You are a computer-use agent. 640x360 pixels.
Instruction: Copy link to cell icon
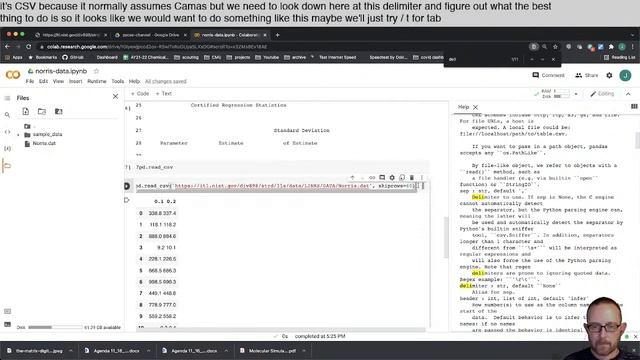(x=372, y=178)
